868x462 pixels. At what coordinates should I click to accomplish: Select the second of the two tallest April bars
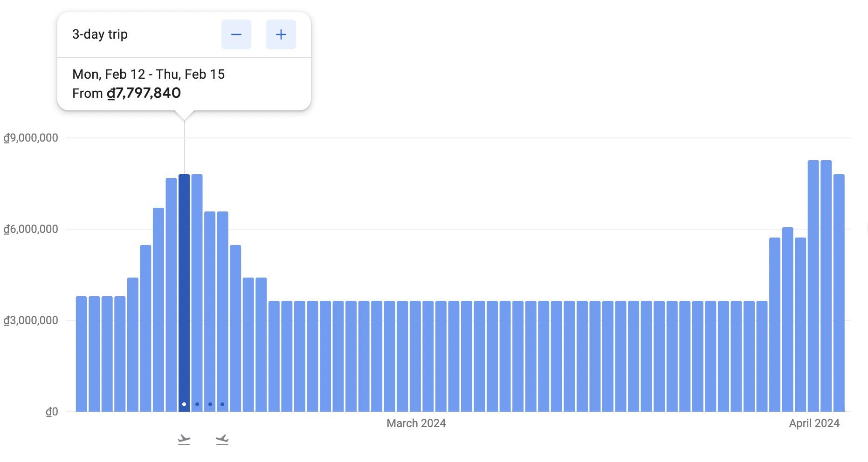point(826,286)
